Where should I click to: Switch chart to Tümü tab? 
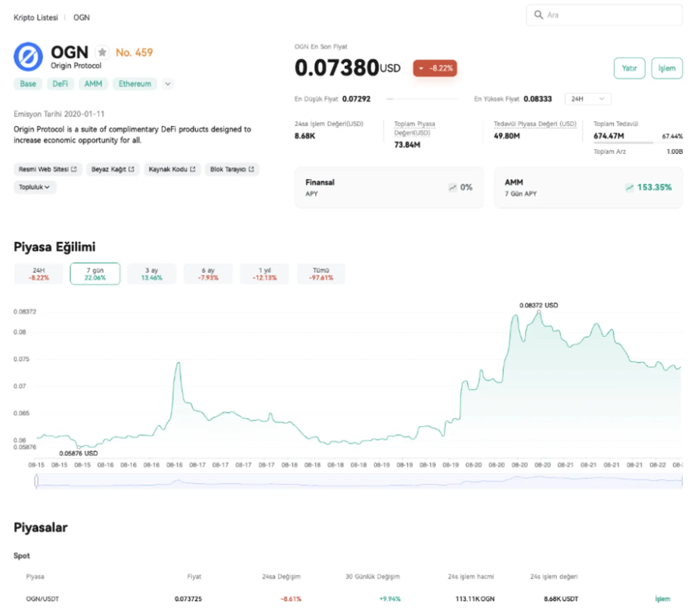pyautogui.click(x=321, y=274)
